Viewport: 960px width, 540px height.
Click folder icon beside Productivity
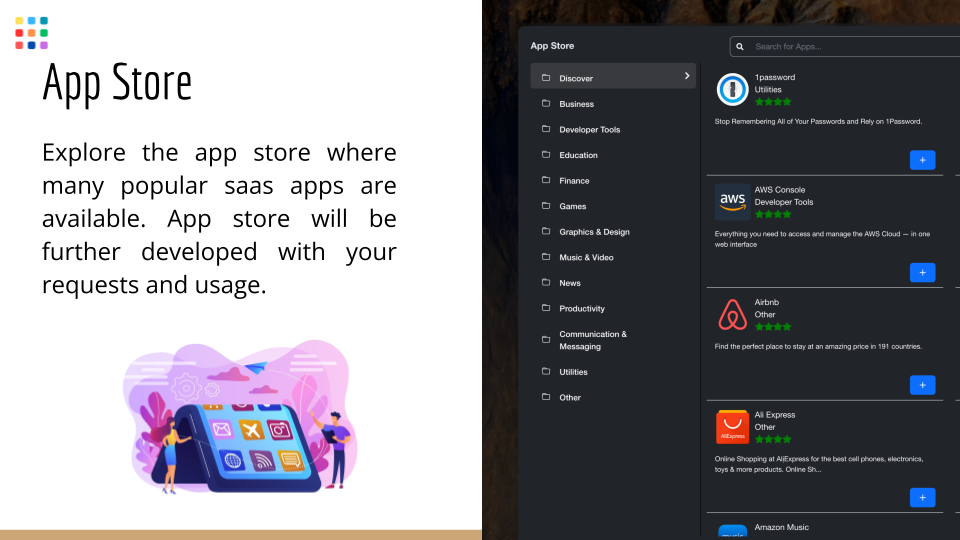click(546, 308)
